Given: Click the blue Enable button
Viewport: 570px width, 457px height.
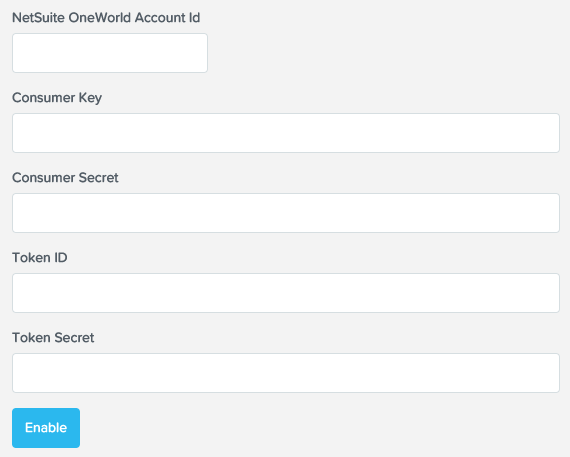Looking at the screenshot, I should coord(46,428).
